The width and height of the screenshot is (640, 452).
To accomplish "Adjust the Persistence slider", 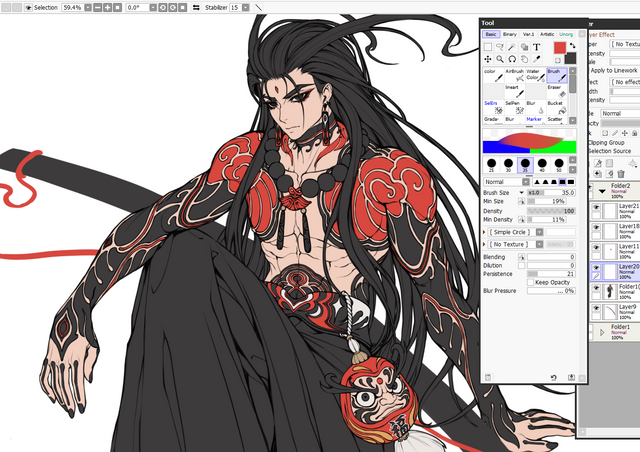I will click(x=551, y=274).
